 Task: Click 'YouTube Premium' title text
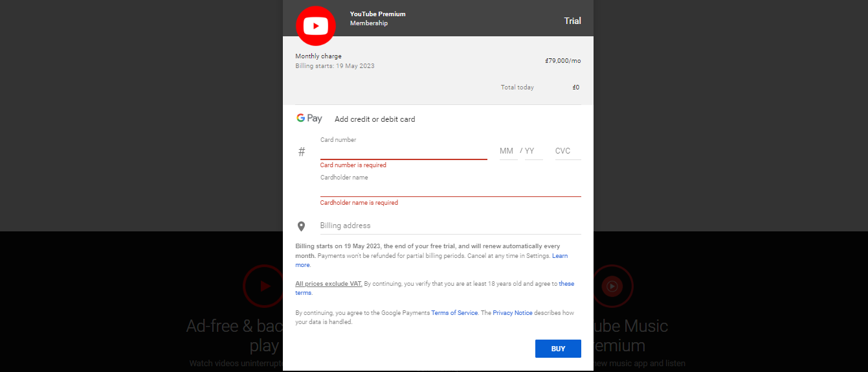(x=378, y=14)
